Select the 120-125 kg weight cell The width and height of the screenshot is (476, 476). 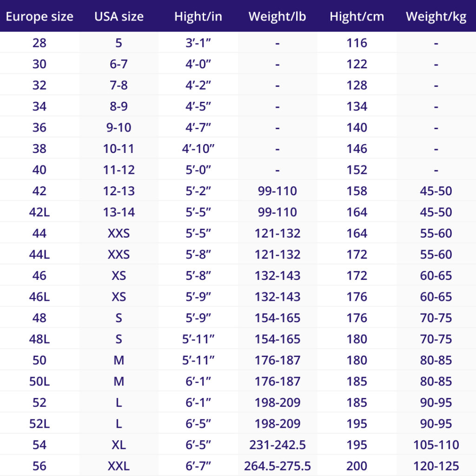pos(436,466)
